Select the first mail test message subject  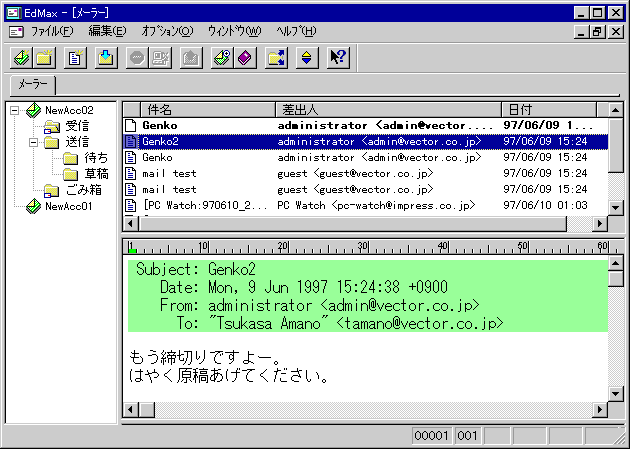coord(169,173)
